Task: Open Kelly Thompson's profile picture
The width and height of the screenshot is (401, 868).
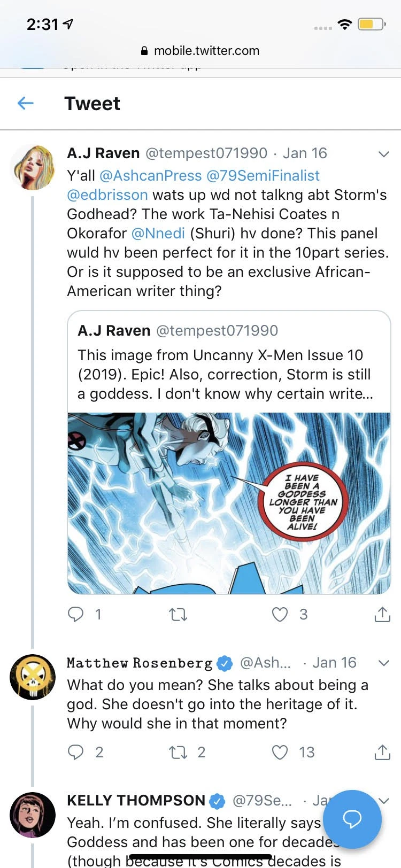Action: [33, 815]
